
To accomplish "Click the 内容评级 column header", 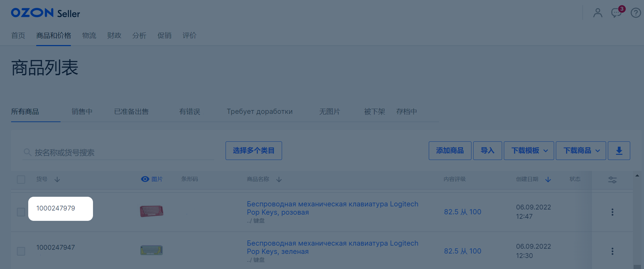I will [x=455, y=179].
